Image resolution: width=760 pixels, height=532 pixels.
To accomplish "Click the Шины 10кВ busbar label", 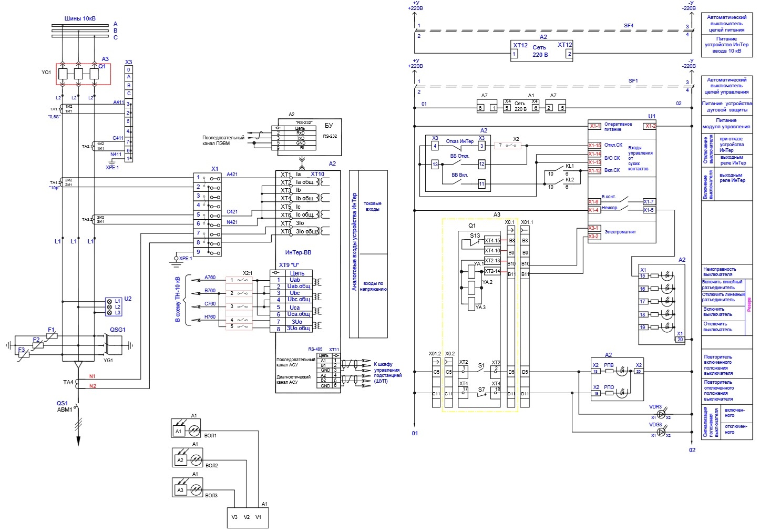I will point(80,18).
